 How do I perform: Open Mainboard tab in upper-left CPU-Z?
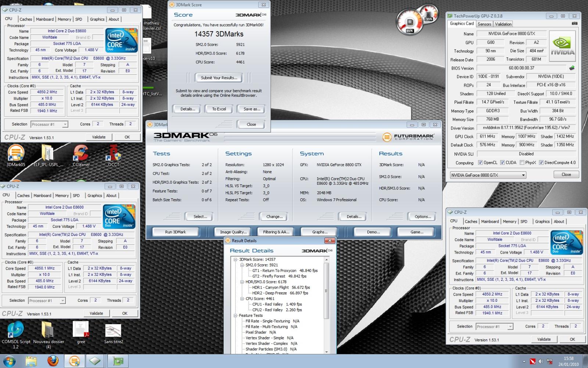tap(45, 19)
